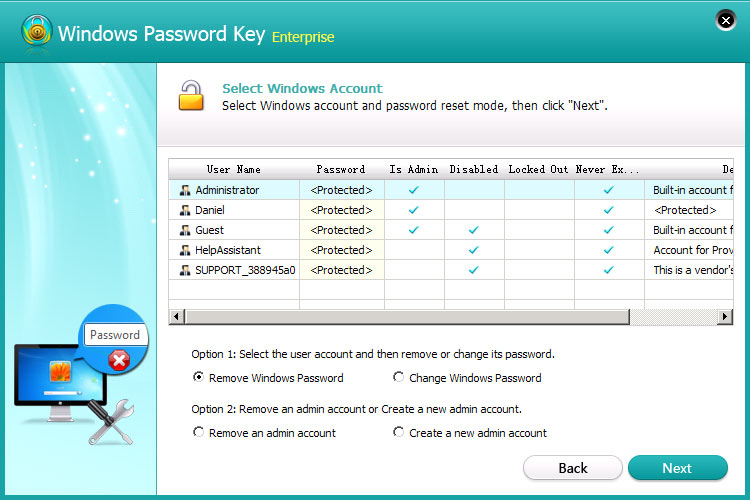This screenshot has width=750, height=500.
Task: Sort by User Name column header
Action: [x=234, y=169]
